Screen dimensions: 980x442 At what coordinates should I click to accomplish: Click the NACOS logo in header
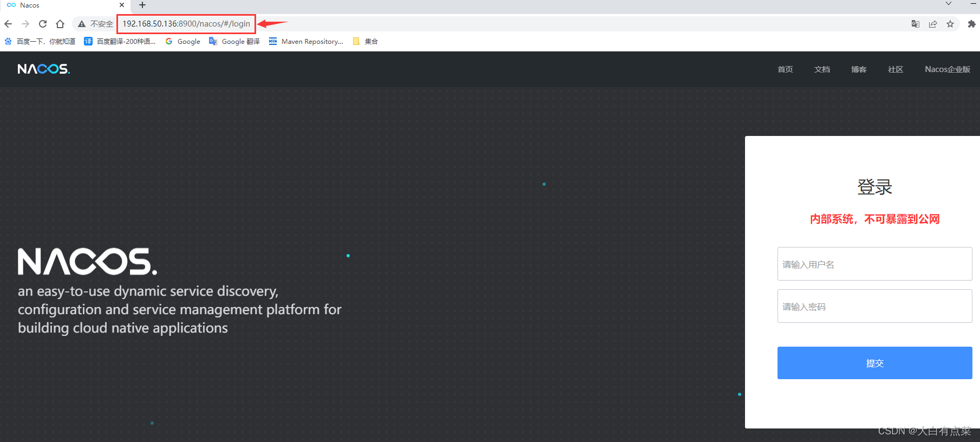point(44,69)
